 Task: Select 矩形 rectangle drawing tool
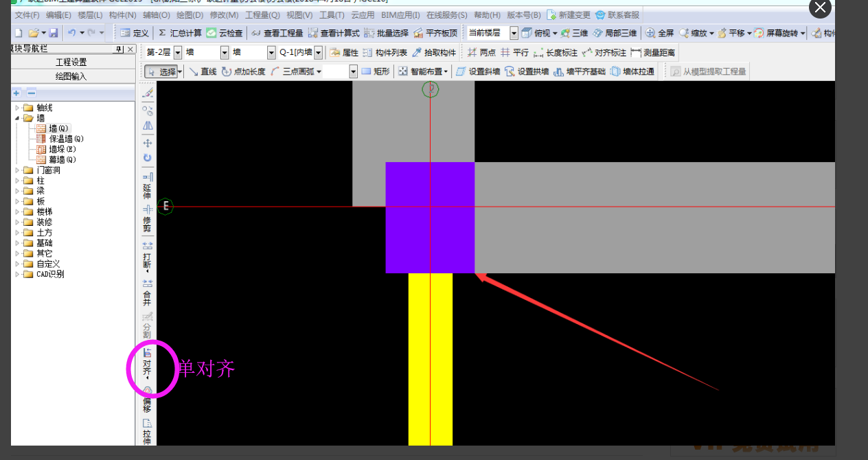[376, 71]
